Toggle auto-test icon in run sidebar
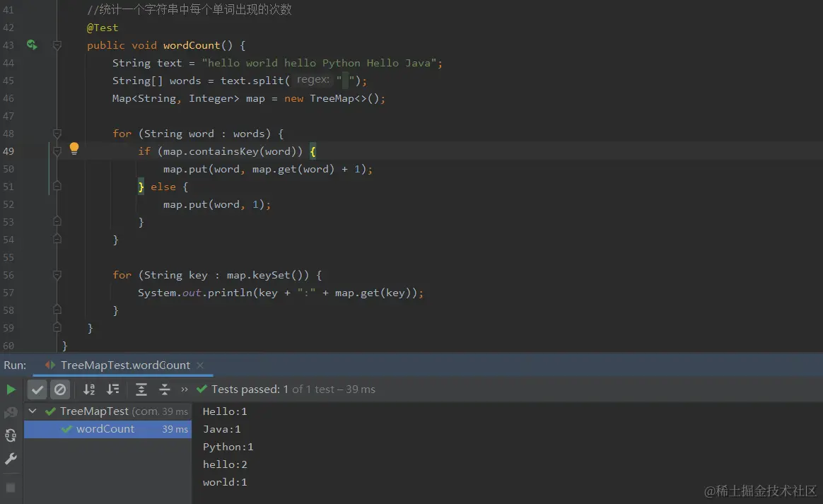This screenshot has height=504, width=823. (x=11, y=435)
